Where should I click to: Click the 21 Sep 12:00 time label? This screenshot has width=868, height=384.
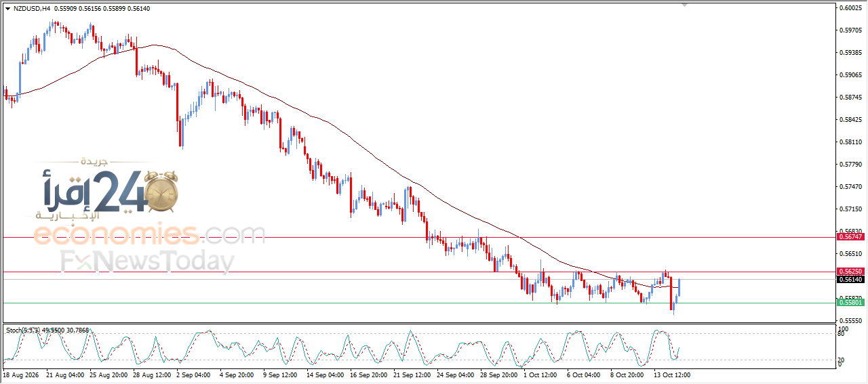coord(413,375)
